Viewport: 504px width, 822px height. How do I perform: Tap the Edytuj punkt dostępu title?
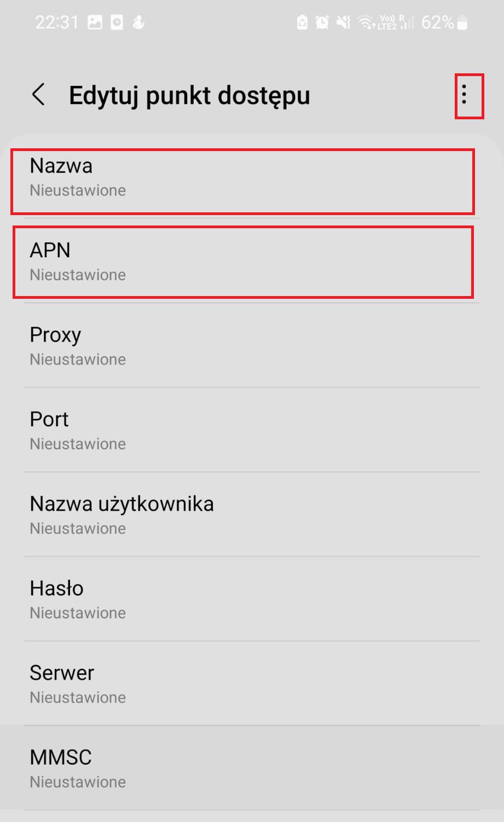(x=189, y=95)
